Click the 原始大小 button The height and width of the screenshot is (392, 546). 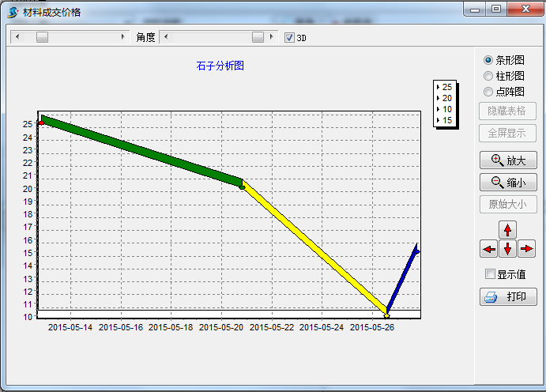508,205
